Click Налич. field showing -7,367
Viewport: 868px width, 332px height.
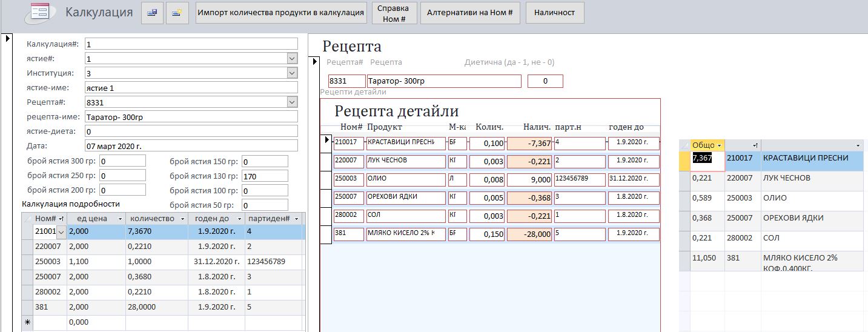(x=529, y=144)
